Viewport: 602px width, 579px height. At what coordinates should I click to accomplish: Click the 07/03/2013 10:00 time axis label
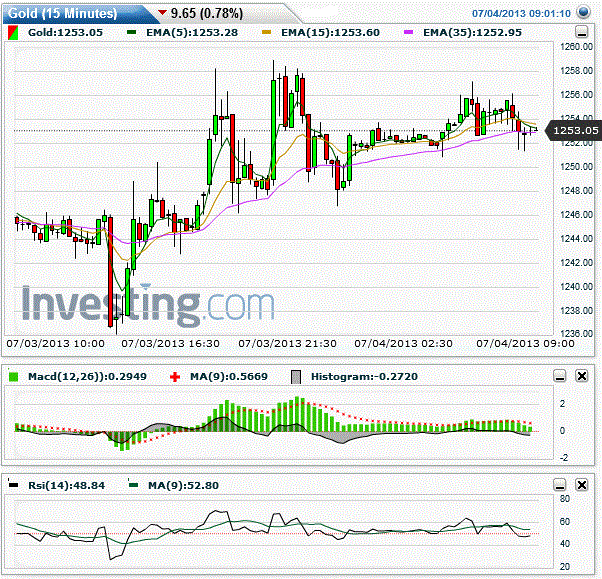point(56,344)
